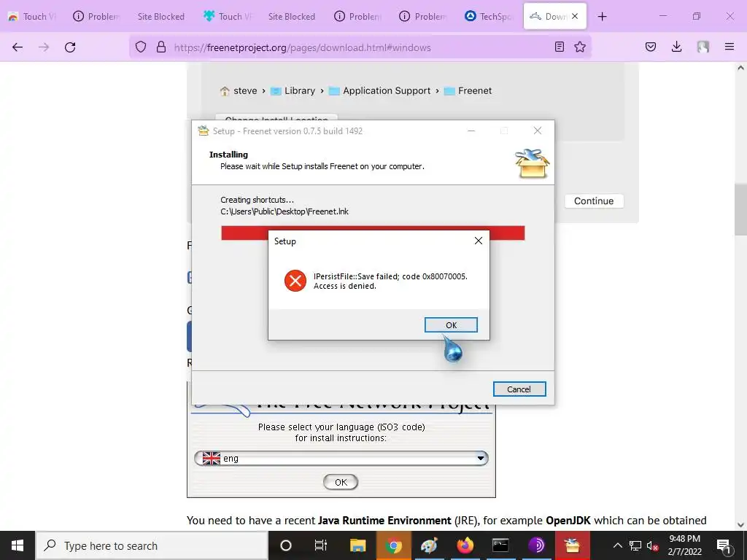Switch to the TechSpot tab
Screen dimensions: 747x560
tap(489, 16)
